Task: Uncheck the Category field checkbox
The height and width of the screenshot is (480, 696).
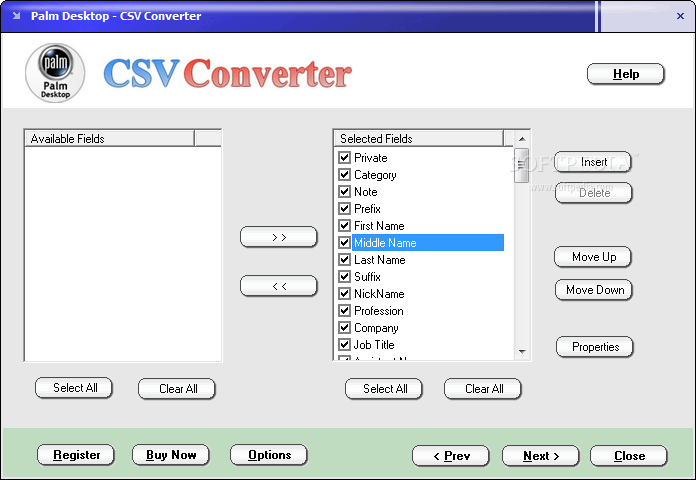Action: 344,175
